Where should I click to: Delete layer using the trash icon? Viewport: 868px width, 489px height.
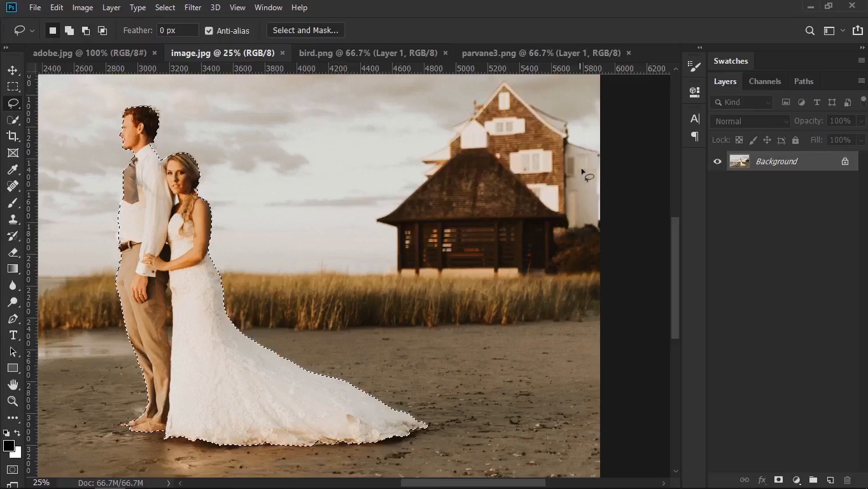click(847, 480)
